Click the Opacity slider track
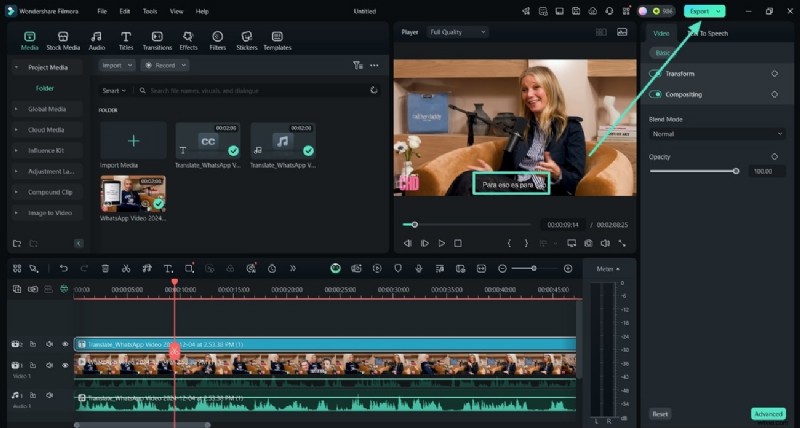This screenshot has height=428, width=800. click(x=693, y=171)
